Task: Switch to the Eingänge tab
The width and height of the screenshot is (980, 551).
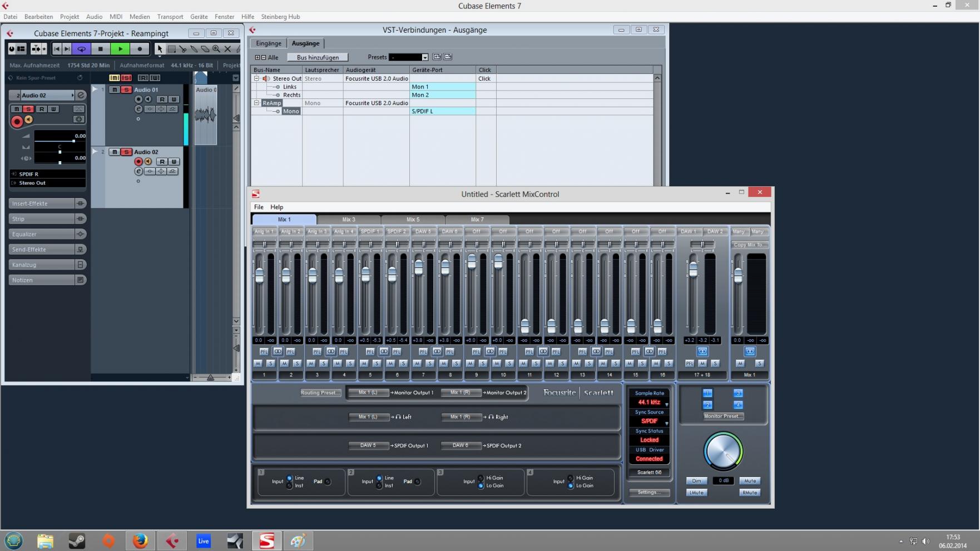Action: tap(269, 43)
